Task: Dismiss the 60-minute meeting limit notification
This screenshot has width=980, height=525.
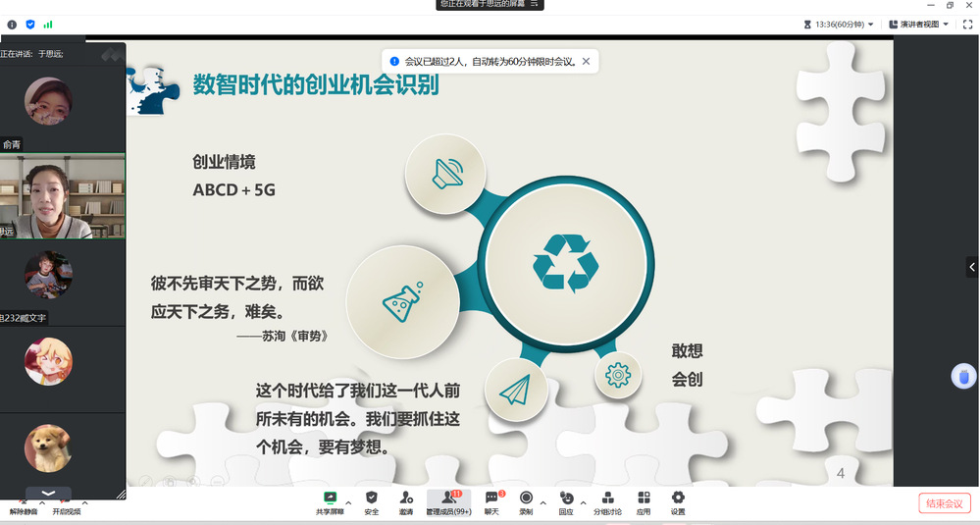Action: (x=586, y=61)
